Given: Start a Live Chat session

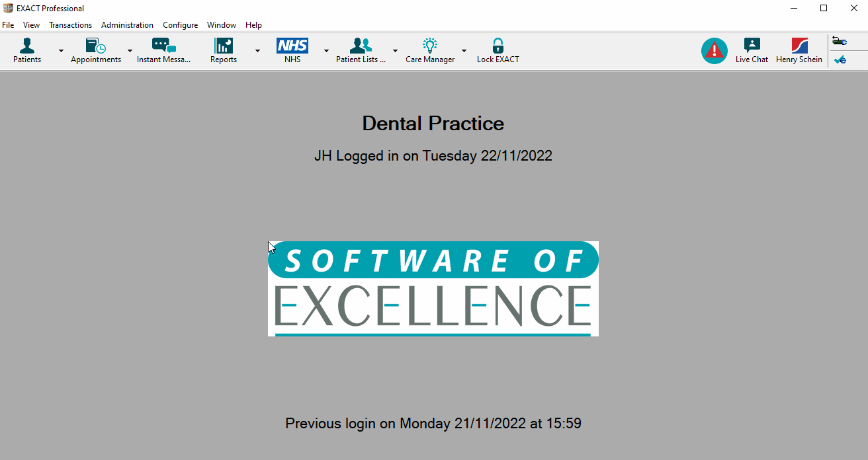Looking at the screenshot, I should coord(752,51).
